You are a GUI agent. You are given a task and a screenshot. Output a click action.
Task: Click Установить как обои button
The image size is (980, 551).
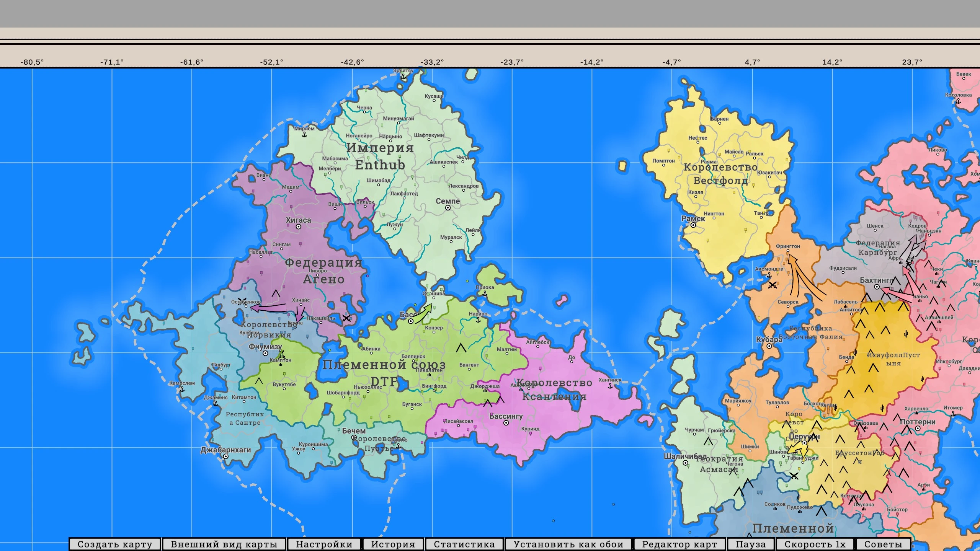click(x=568, y=544)
